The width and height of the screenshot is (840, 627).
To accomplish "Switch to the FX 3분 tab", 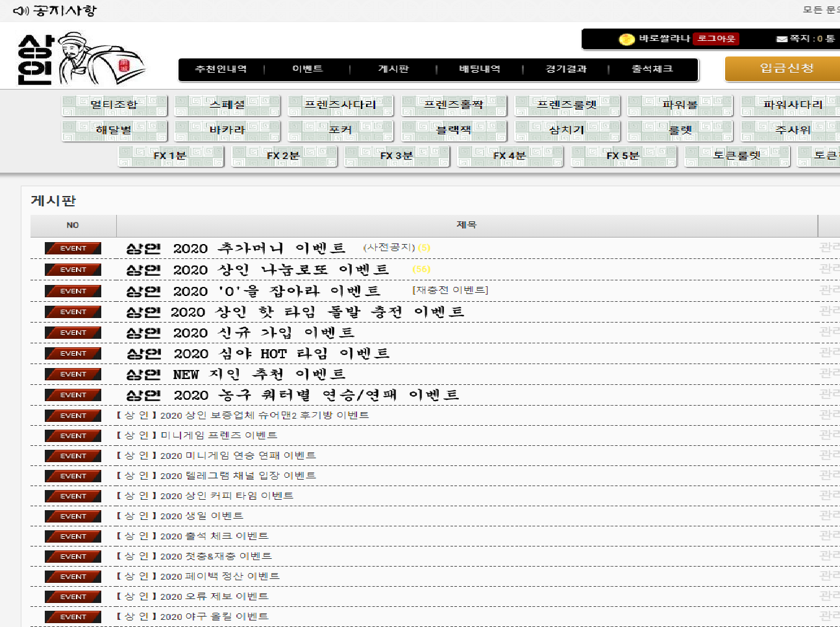I will click(x=397, y=156).
